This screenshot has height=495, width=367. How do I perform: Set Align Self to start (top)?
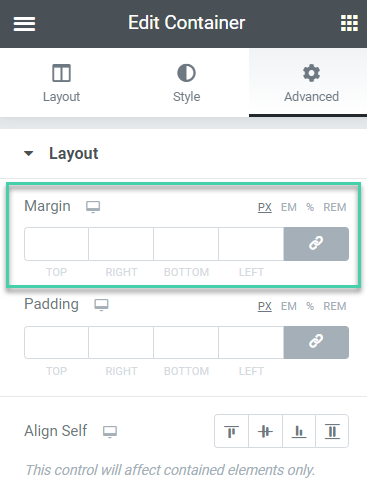click(x=232, y=431)
